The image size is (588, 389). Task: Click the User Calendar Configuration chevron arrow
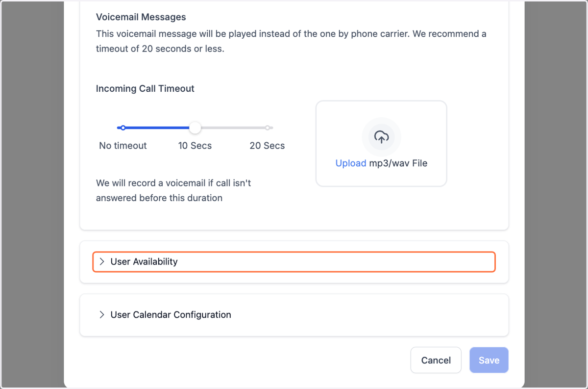(x=102, y=314)
